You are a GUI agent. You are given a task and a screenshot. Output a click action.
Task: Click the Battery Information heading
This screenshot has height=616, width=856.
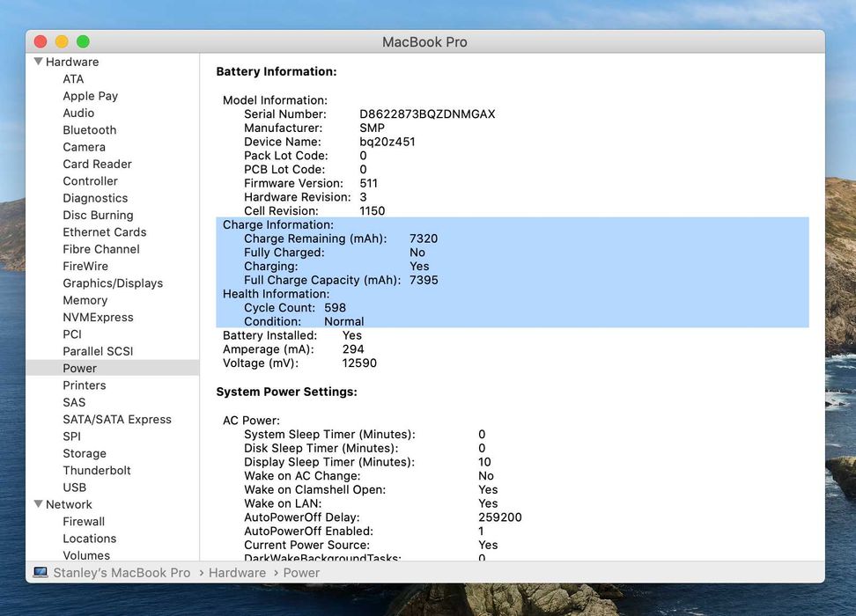277,71
